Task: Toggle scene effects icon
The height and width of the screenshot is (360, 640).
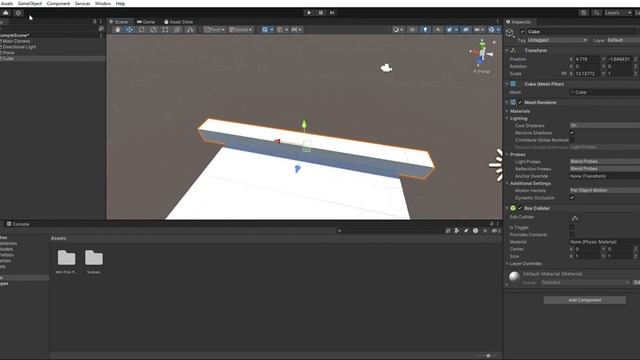Action: (x=451, y=29)
